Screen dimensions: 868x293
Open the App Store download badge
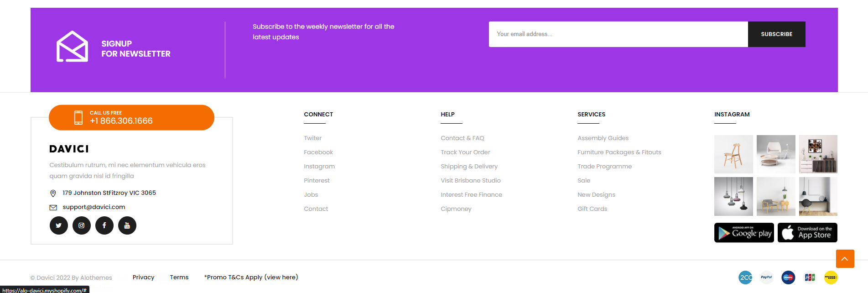point(807,233)
